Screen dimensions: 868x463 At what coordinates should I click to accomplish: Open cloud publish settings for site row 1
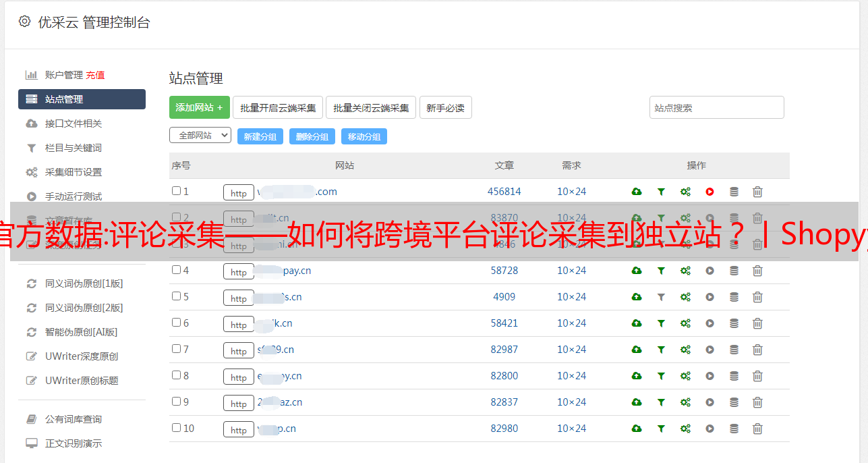[637, 192]
